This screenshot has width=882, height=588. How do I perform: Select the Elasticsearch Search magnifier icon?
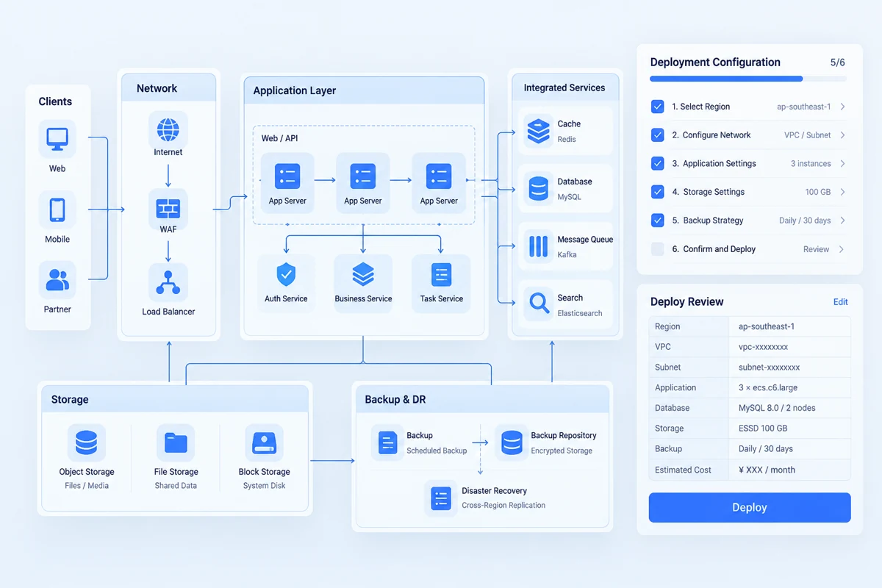pos(539,303)
